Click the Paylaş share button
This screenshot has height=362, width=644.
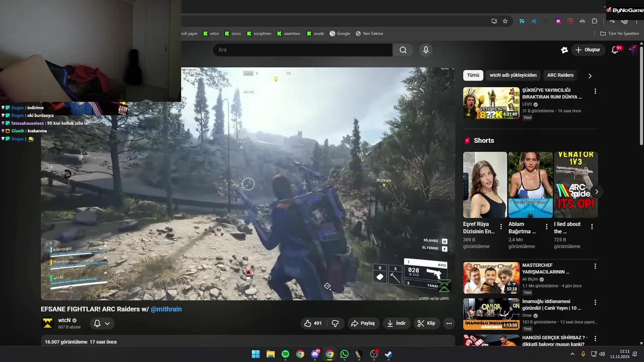coord(363,323)
